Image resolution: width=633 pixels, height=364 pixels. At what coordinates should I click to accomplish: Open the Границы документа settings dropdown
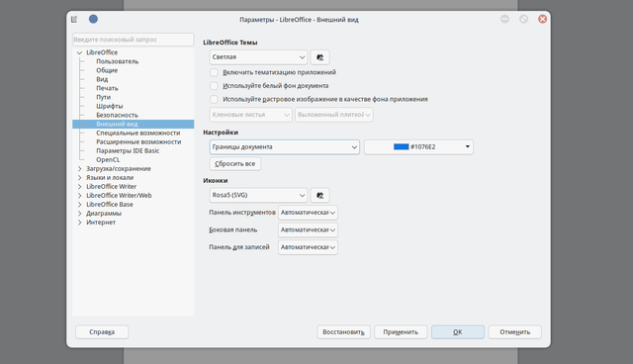(284, 147)
